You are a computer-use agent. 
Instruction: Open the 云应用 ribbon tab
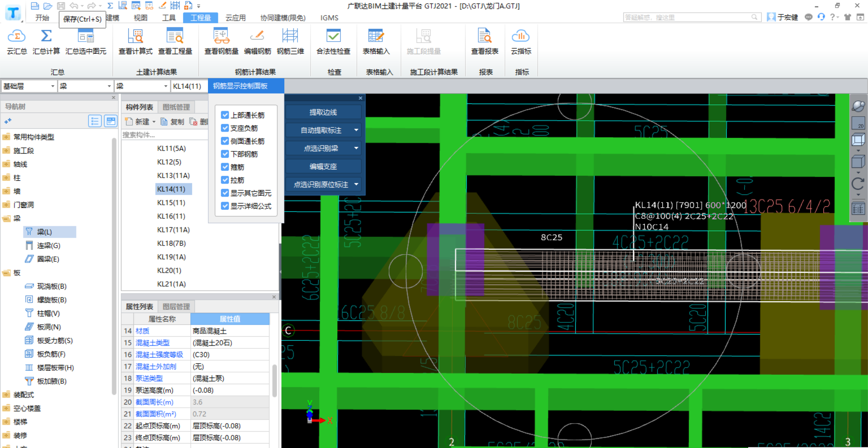236,18
